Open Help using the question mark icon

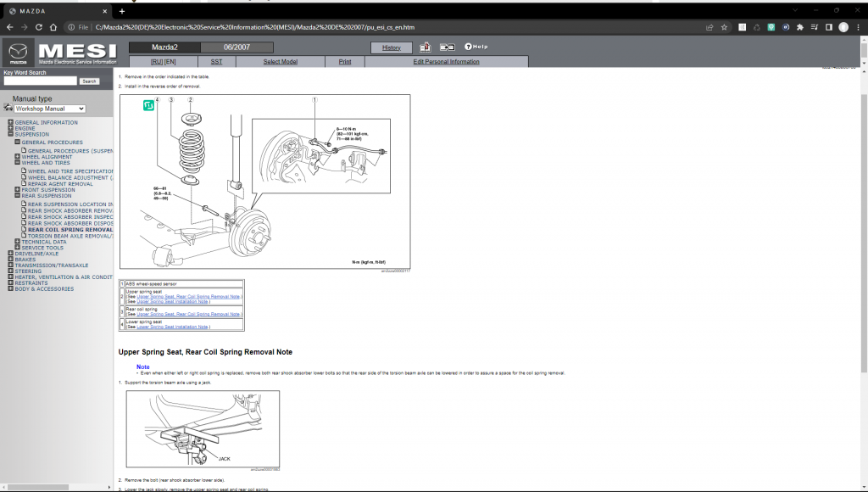click(470, 47)
